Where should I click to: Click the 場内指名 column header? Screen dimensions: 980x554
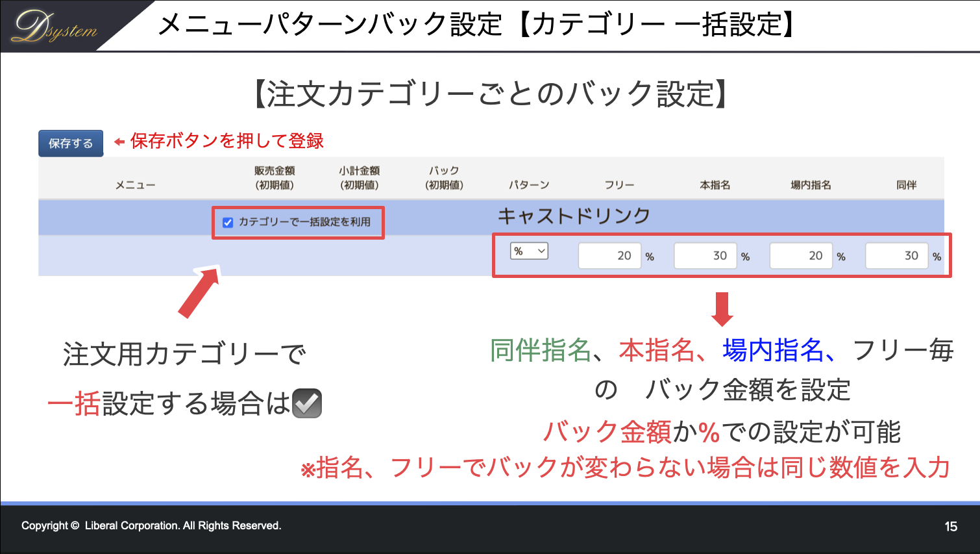coord(811,185)
